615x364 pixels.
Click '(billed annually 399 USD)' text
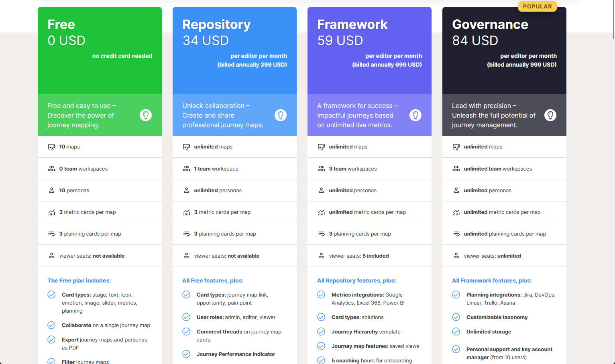252,65
